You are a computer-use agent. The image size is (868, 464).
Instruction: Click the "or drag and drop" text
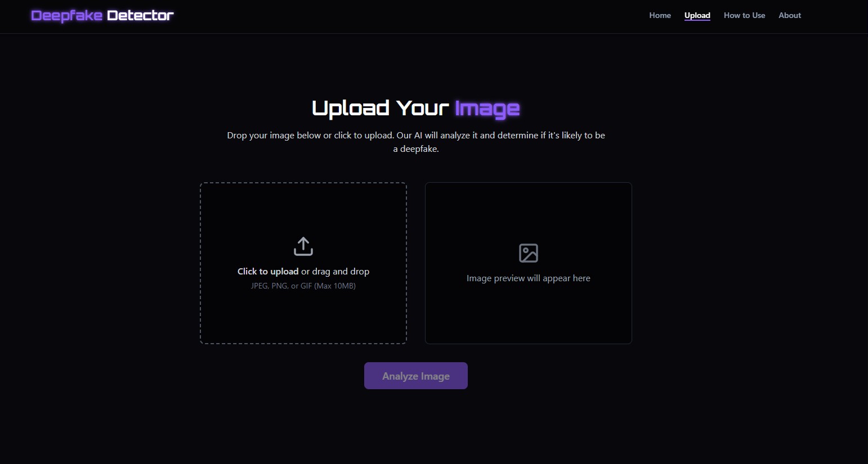point(335,272)
